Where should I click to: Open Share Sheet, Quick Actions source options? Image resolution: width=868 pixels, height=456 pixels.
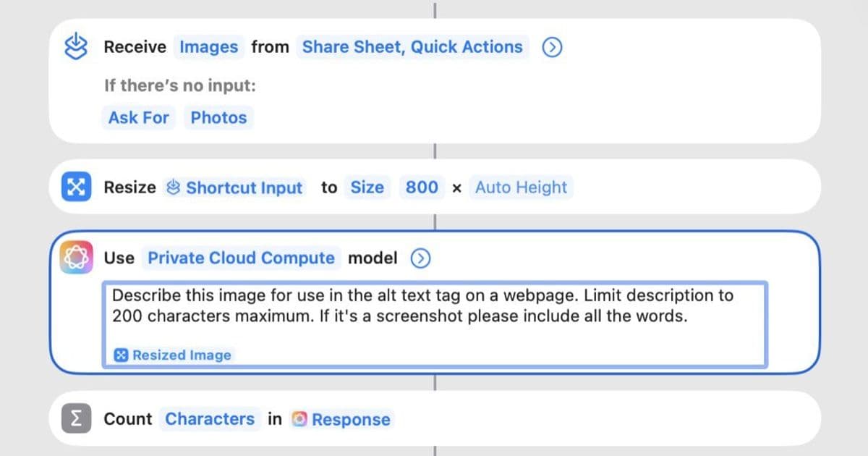[412, 47]
